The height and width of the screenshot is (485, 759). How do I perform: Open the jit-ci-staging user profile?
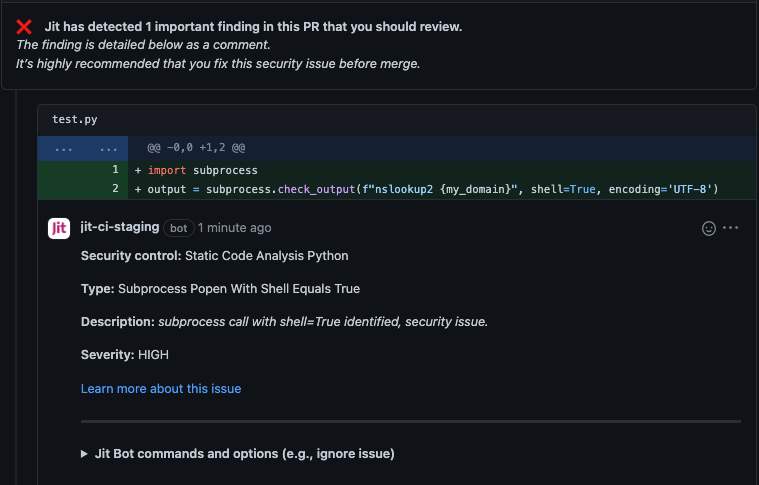point(119,228)
